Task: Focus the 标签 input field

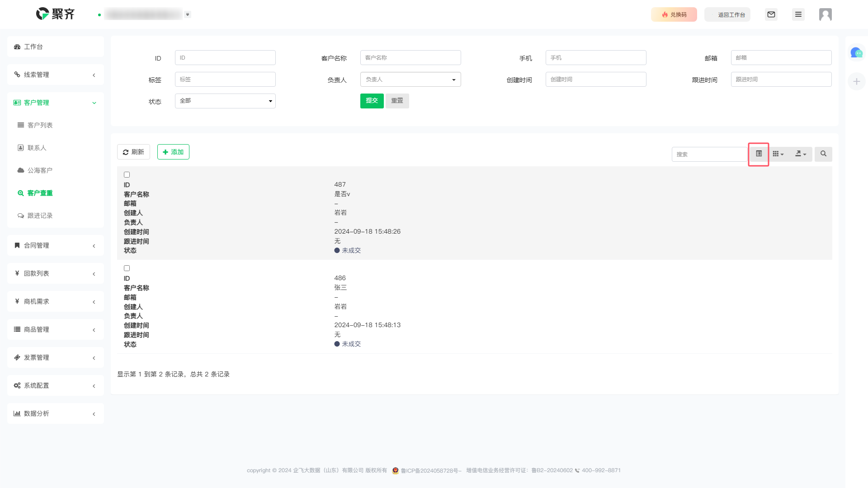Action: point(225,80)
